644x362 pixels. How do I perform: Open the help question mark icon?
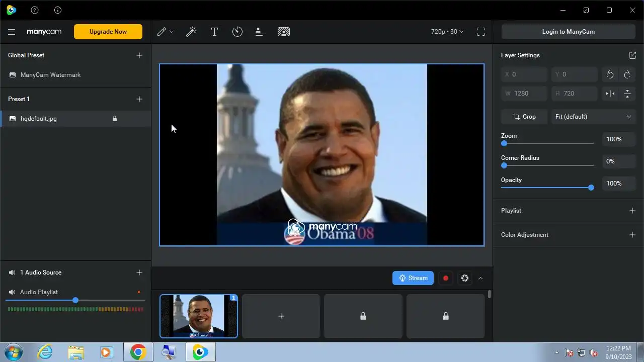(x=35, y=10)
